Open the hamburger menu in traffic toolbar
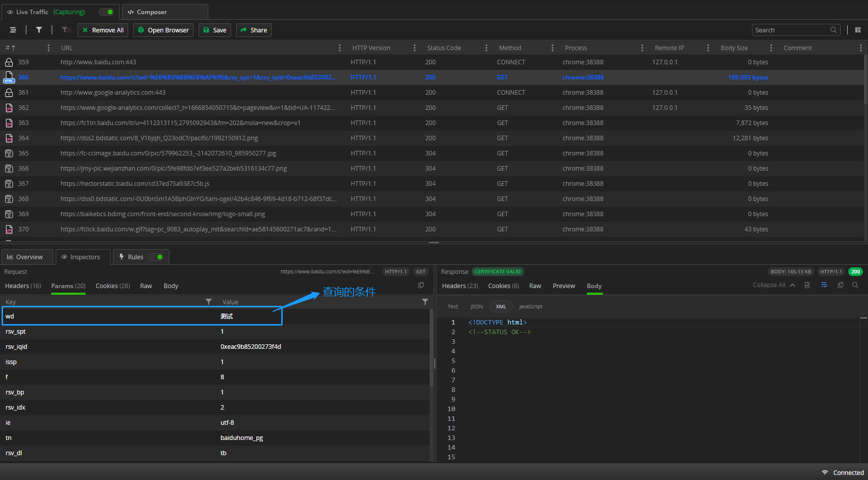This screenshot has width=868, height=480. 13,30
